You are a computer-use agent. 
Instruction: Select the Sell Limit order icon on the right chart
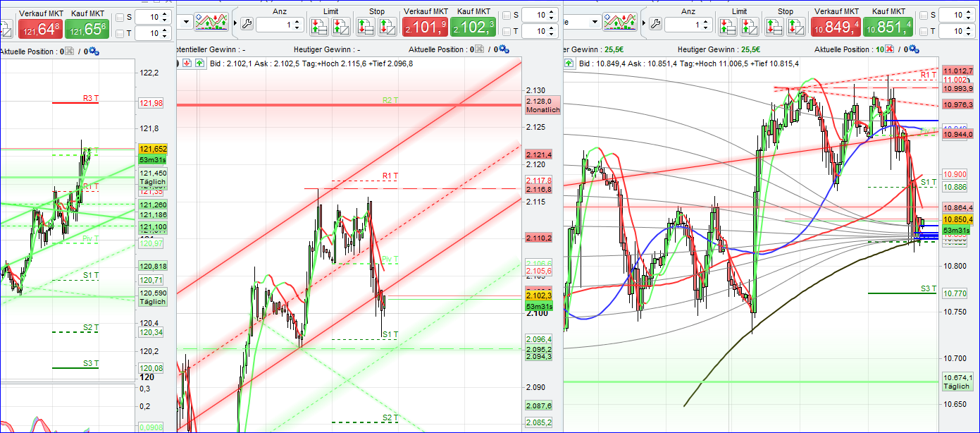(750, 27)
